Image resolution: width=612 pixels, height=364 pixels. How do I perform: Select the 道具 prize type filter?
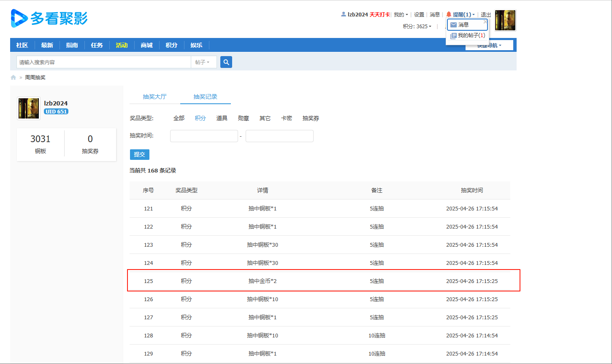[222, 118]
